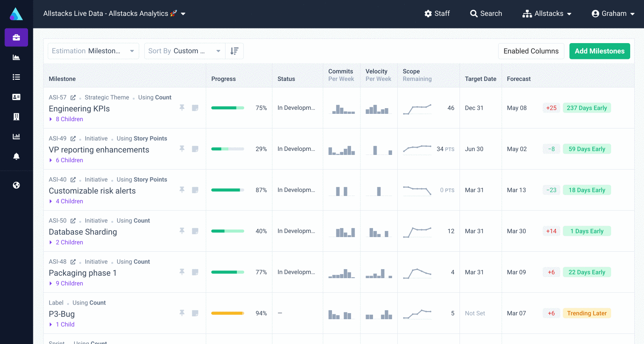Open the Staff menu
Image resolution: width=644 pixels, height=344 pixels.
[437, 14]
